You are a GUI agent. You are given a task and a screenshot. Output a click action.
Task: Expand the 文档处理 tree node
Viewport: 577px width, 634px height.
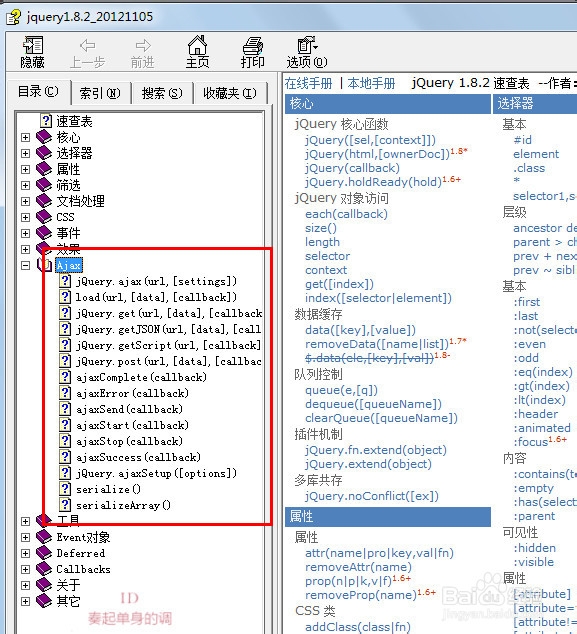(x=25, y=201)
